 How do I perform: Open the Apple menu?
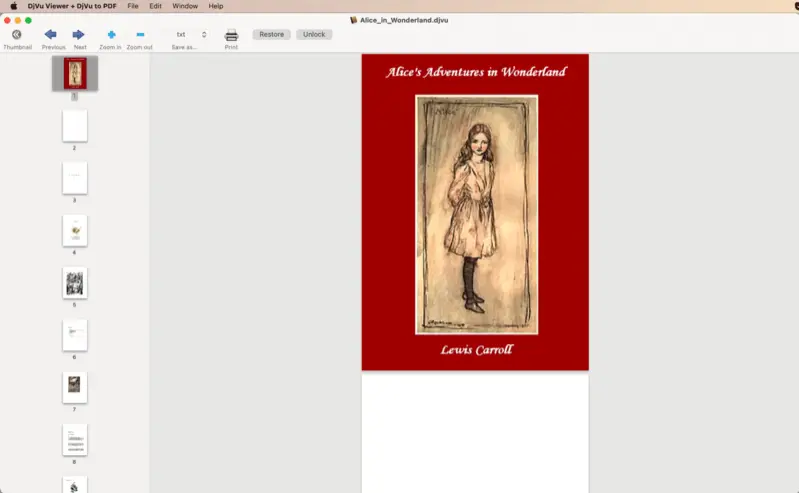[14, 6]
